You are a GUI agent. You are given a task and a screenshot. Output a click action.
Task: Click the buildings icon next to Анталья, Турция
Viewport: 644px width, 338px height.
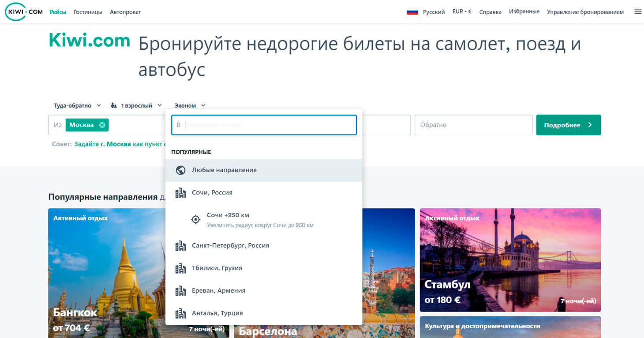[180, 313]
